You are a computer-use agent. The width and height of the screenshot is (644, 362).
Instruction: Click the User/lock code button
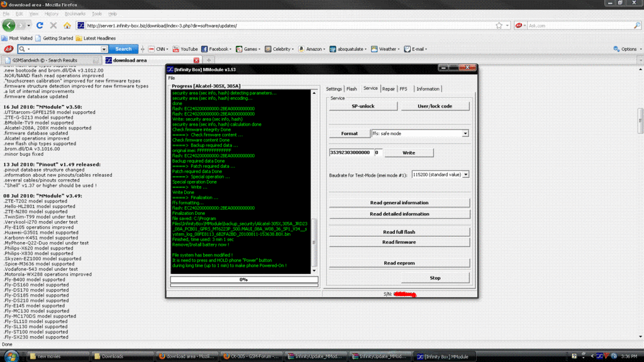click(435, 106)
